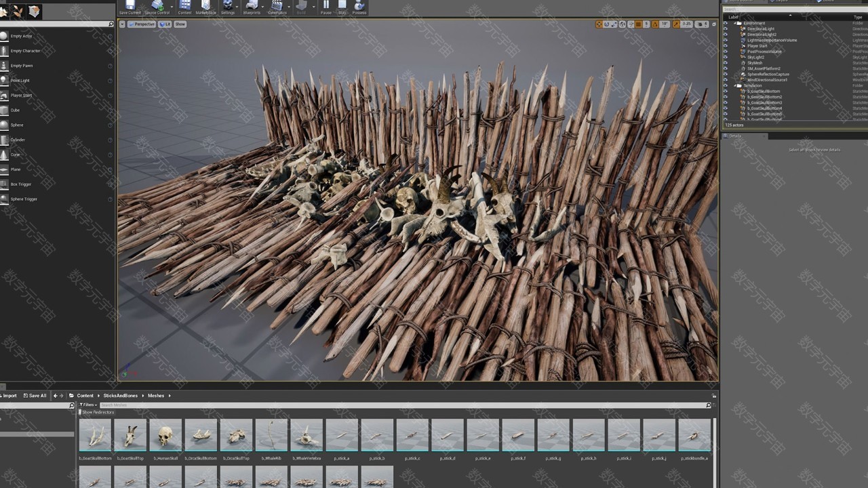Toggle visibility eye for SM_AssetPlatform2
The width and height of the screenshot is (868, 488).
(725, 68)
